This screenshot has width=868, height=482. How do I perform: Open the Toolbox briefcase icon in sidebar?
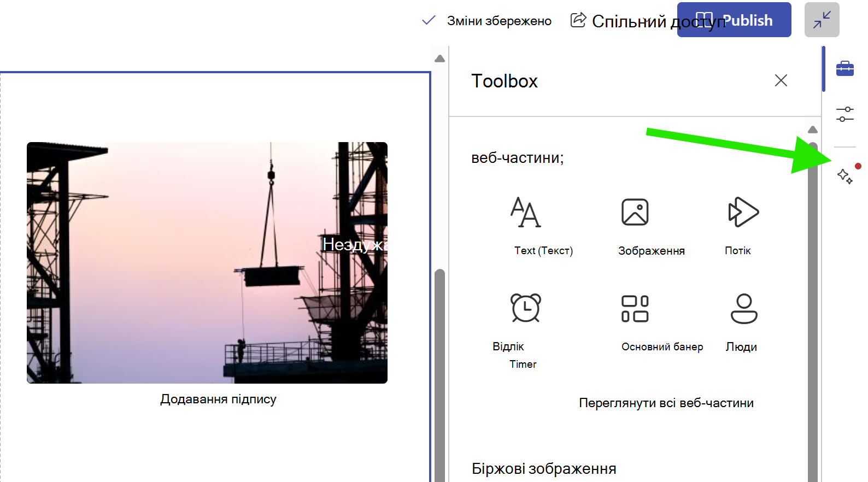click(x=844, y=69)
